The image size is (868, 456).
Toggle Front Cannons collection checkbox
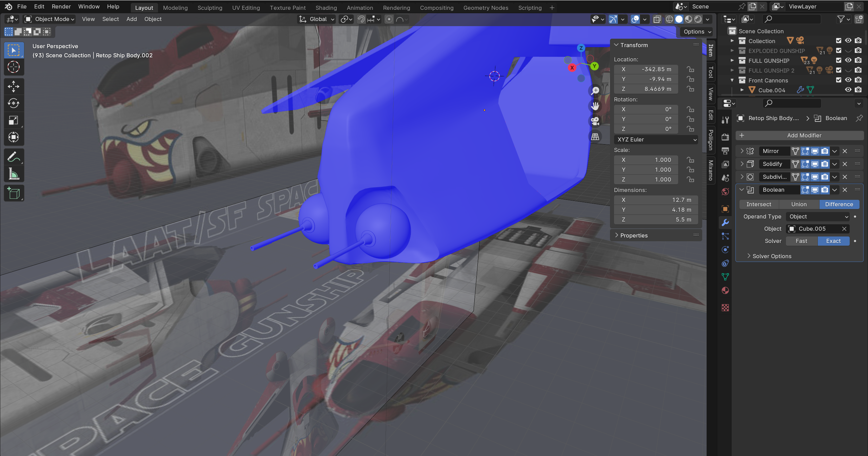pyautogui.click(x=839, y=80)
